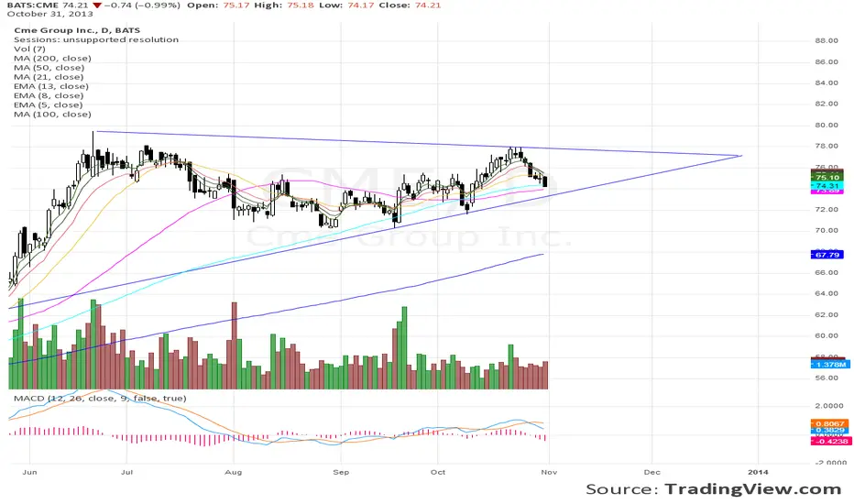Click the 84.00 price axis label

(827, 82)
